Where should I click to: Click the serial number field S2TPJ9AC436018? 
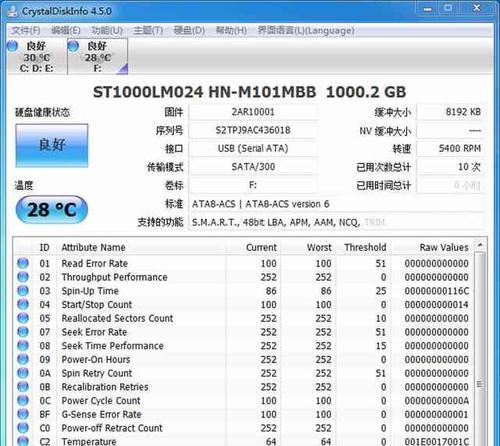pos(253,130)
